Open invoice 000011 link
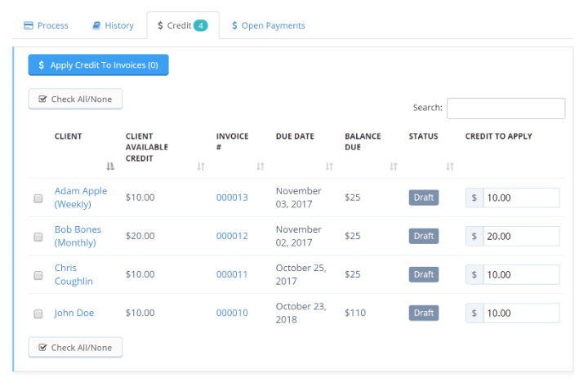Viewport: 588px width, 391px height. pos(232,274)
